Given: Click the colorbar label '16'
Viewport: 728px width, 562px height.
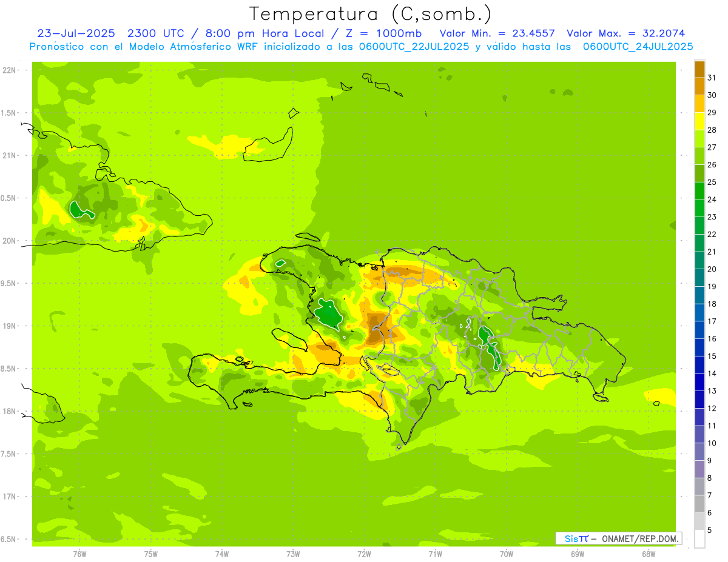Looking at the screenshot, I should coord(712,338).
